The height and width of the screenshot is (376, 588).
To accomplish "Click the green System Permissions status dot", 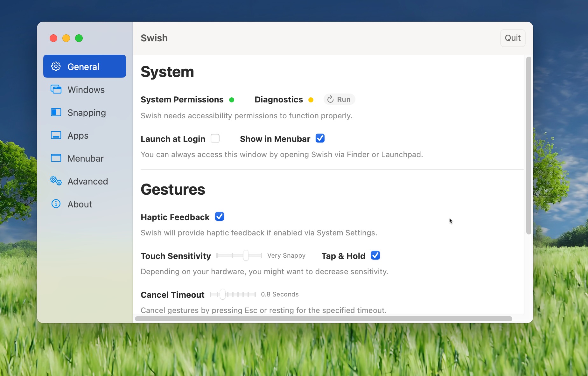I will [x=232, y=100].
